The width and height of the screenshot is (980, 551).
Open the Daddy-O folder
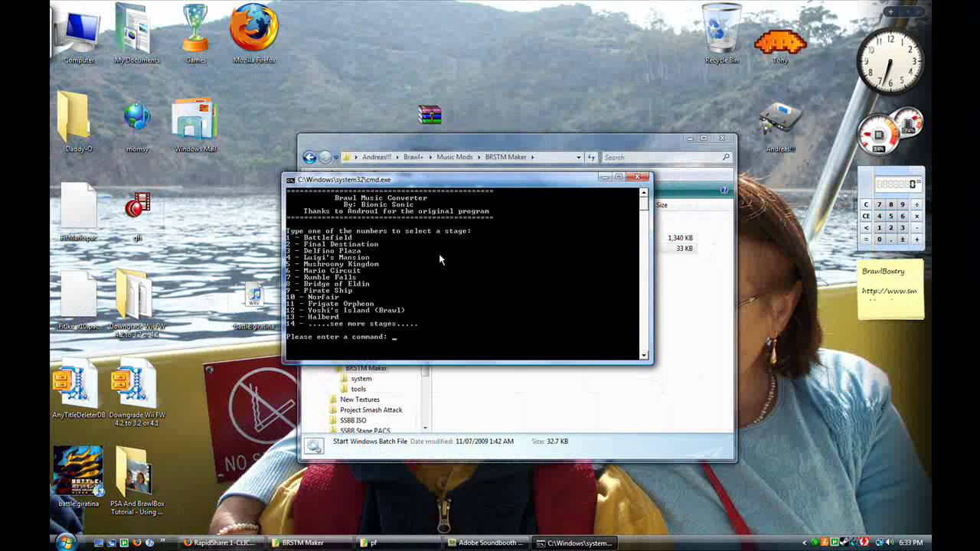(78, 122)
